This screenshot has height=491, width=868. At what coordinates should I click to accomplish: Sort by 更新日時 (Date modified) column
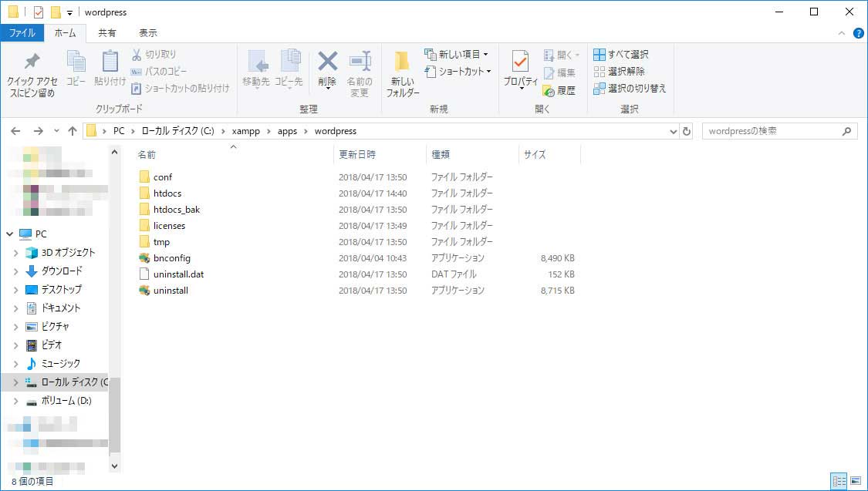[357, 155]
